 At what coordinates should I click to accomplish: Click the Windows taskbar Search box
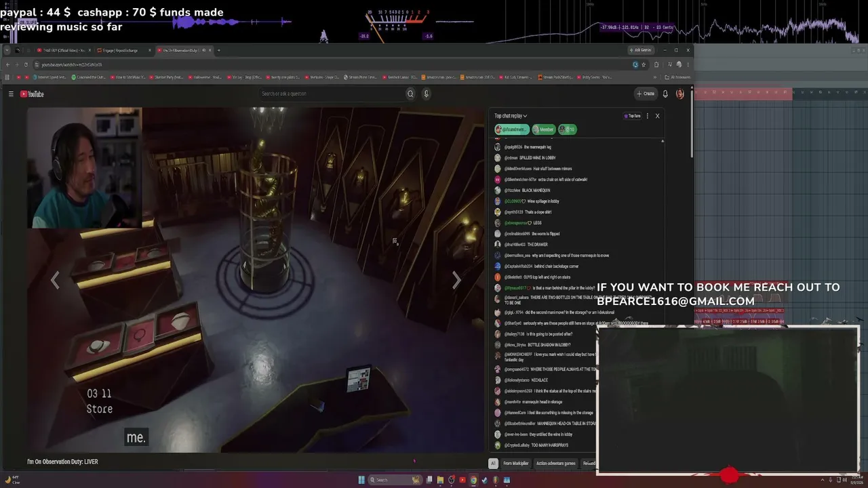395,480
